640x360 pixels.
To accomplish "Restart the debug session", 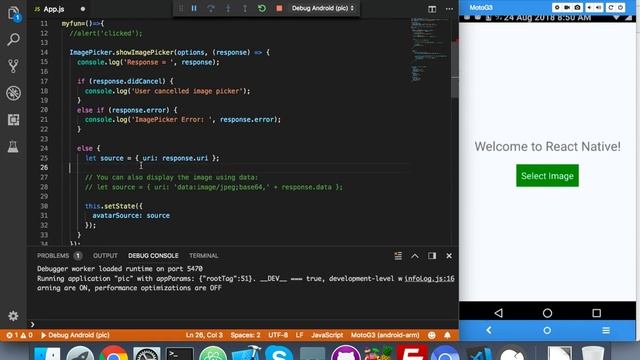I will click(x=262, y=8).
